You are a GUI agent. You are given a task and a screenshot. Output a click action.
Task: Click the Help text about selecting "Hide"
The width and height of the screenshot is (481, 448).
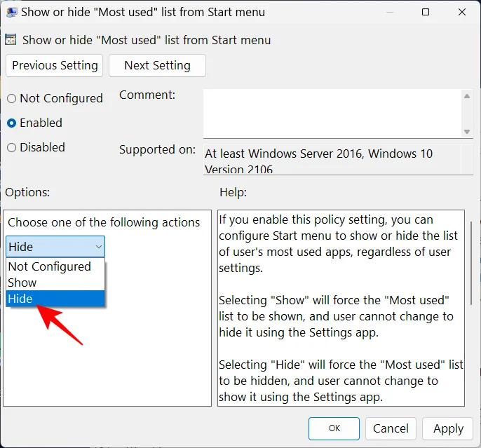click(x=341, y=381)
